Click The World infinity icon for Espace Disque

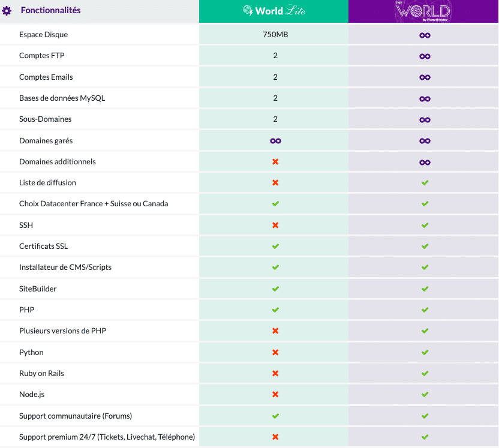425,35
